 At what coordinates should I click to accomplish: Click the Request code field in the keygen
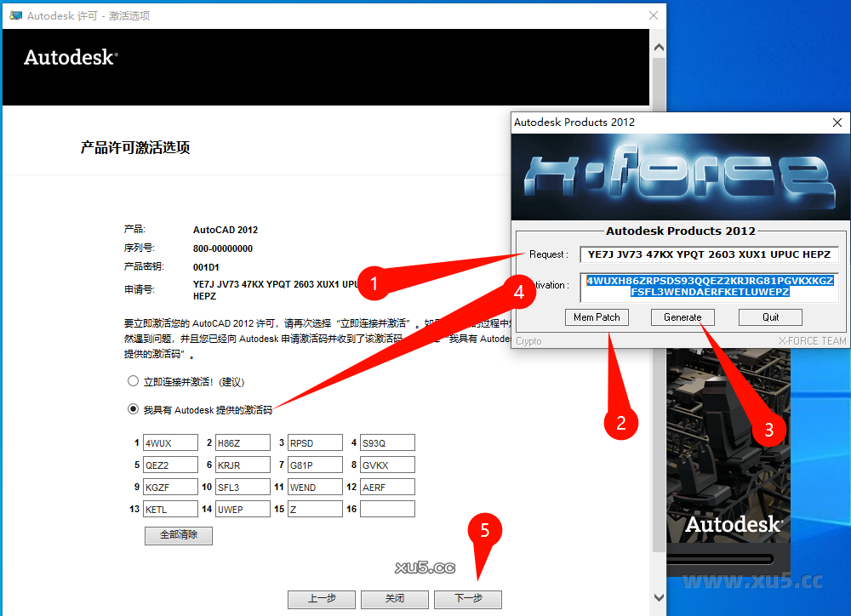pos(709,254)
